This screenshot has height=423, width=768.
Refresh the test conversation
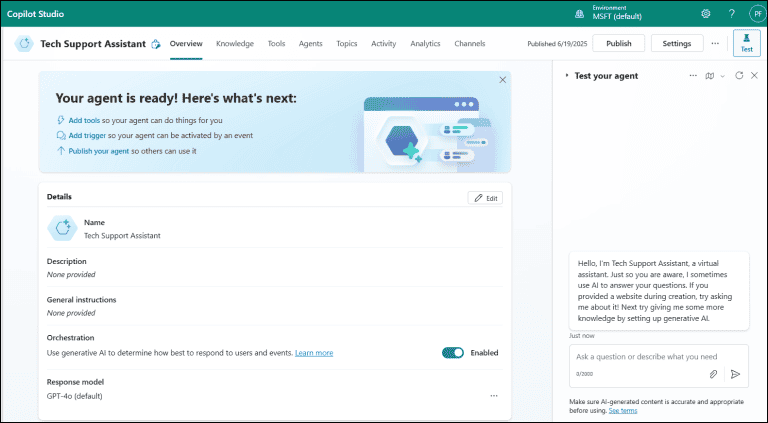pos(738,75)
